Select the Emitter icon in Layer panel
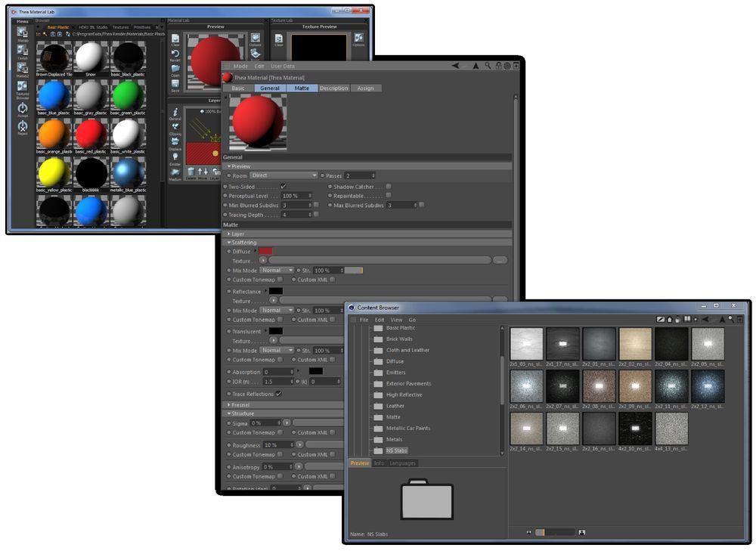 [175, 157]
